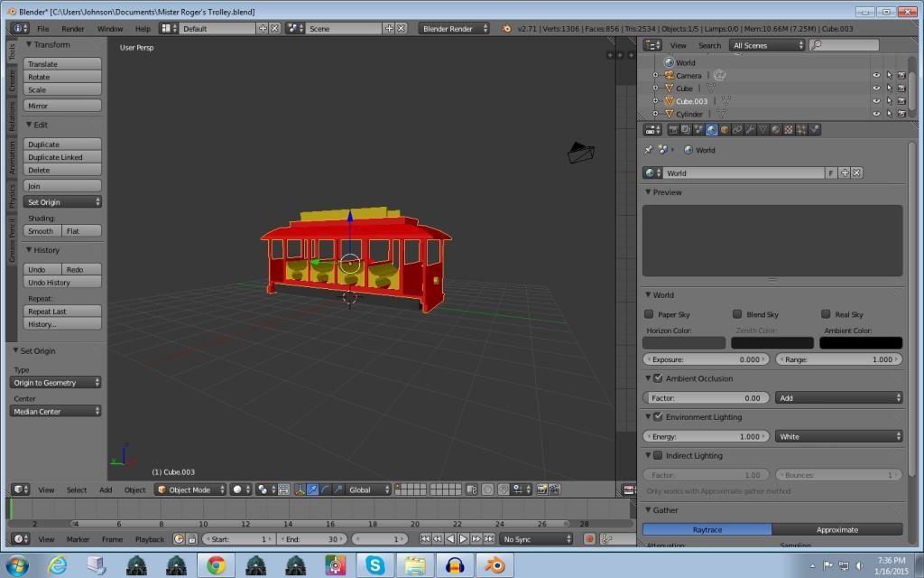Click the OpenGL render animation clapper icon
The image size is (924, 578).
pyautogui.click(x=555, y=489)
